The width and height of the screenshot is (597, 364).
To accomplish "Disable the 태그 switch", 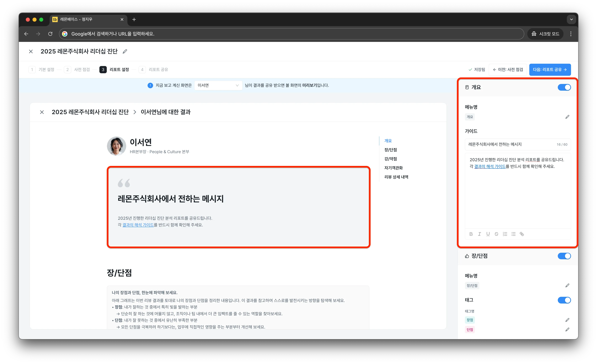I will (564, 300).
